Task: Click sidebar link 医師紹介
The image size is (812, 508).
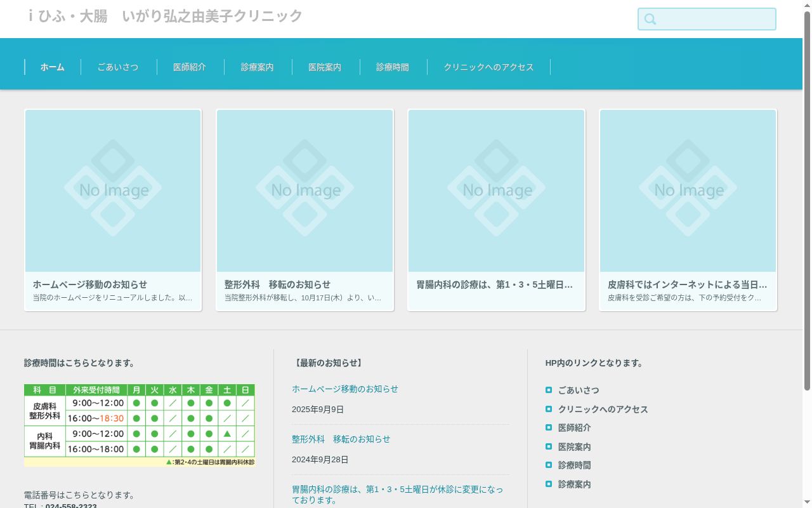Action: click(x=575, y=428)
